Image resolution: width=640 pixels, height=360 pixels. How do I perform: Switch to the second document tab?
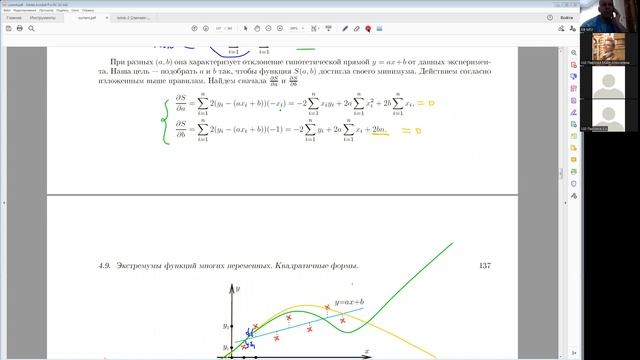(x=133, y=18)
